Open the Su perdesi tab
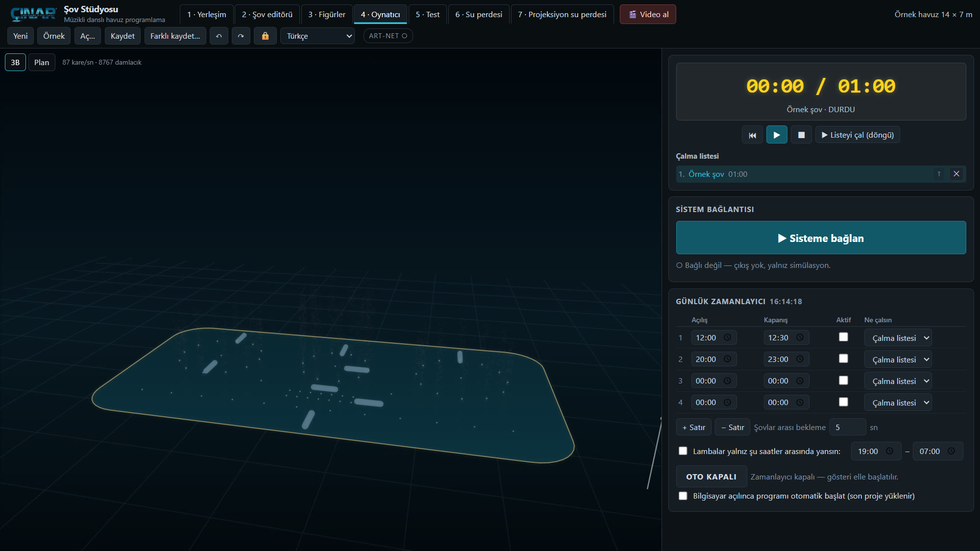The height and width of the screenshot is (551, 980). (479, 15)
